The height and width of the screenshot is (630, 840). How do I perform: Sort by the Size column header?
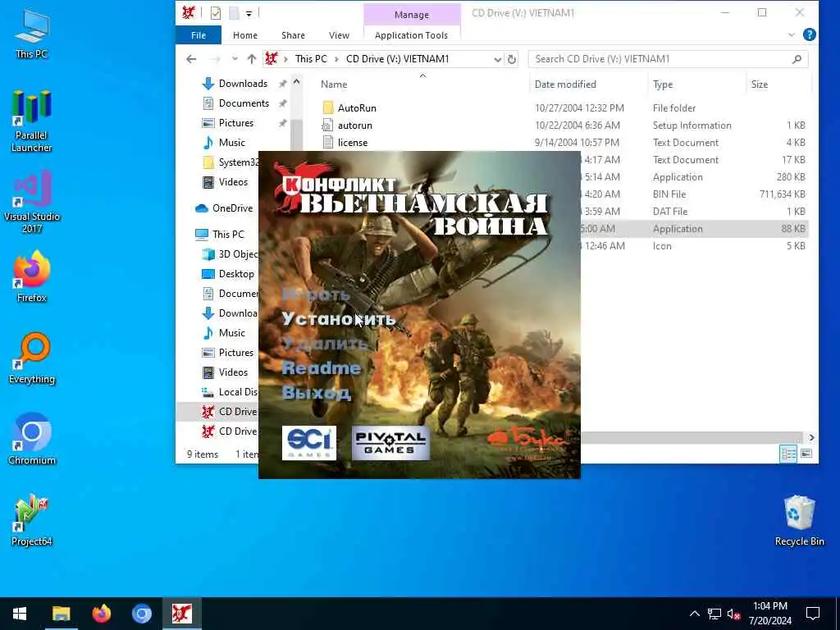coord(759,84)
